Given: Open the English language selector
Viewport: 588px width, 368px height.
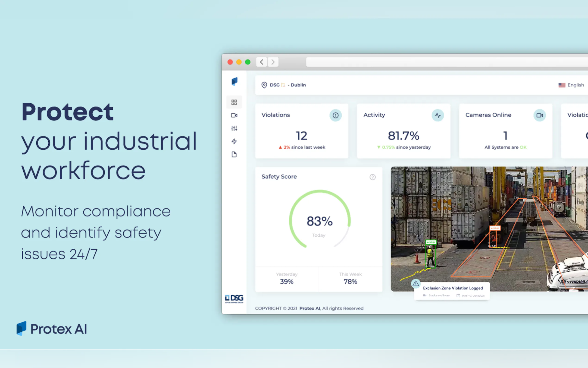Looking at the screenshot, I should point(571,85).
